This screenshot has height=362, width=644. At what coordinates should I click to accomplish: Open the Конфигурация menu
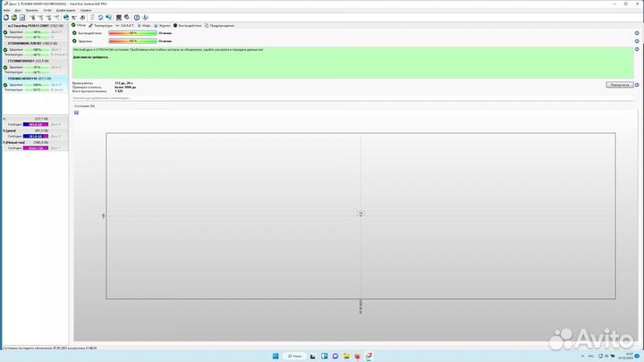tap(65, 10)
